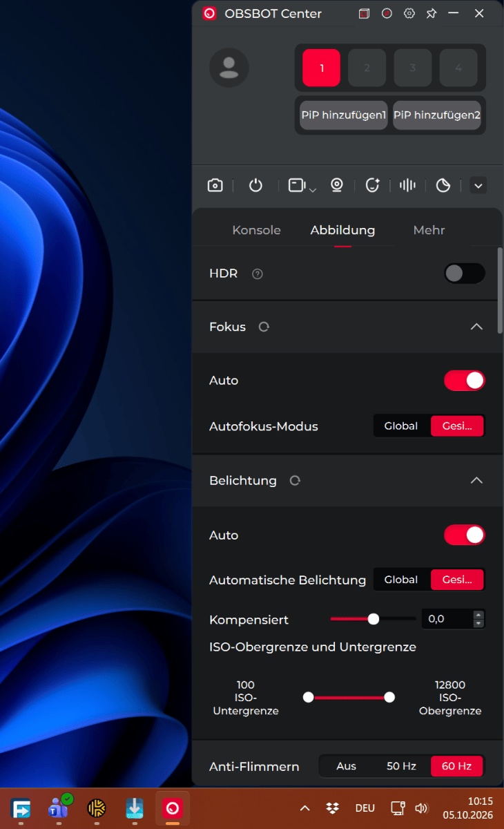Viewport: 504px width, 829px height.
Task: Toggle the HDR switch
Action: tap(465, 274)
